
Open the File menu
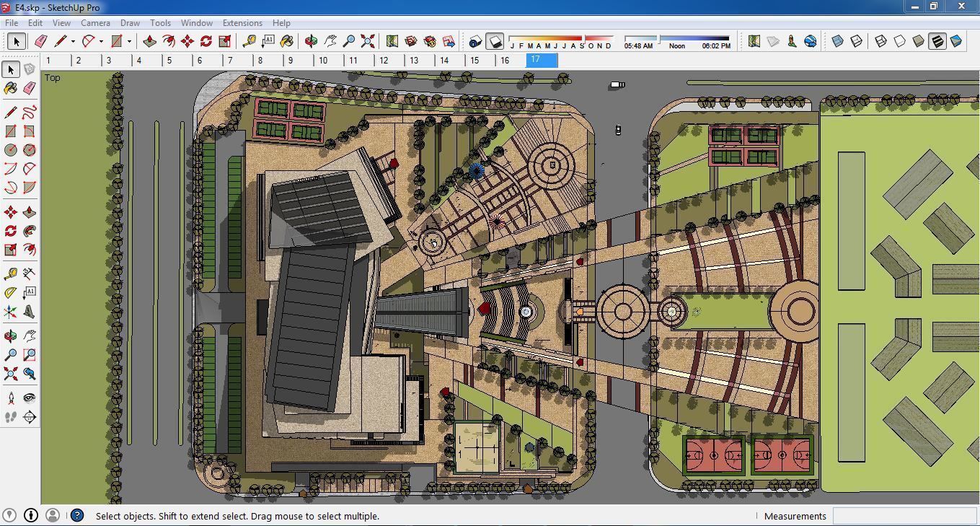tap(12, 23)
